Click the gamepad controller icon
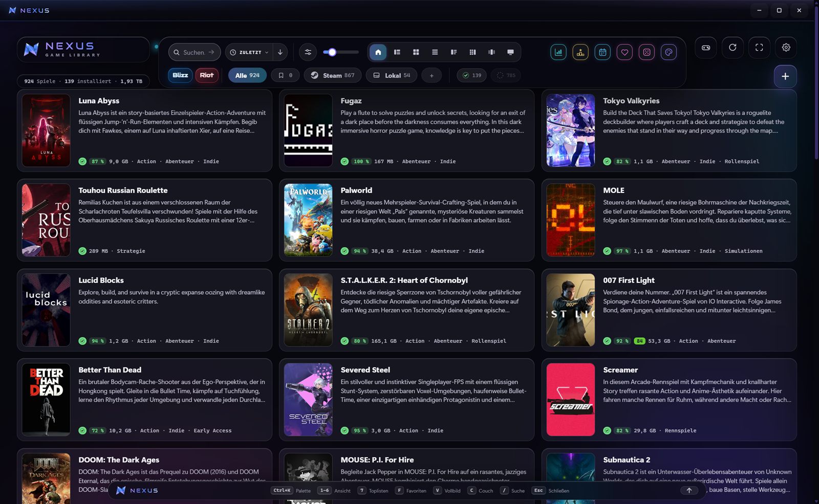 pyautogui.click(x=706, y=48)
